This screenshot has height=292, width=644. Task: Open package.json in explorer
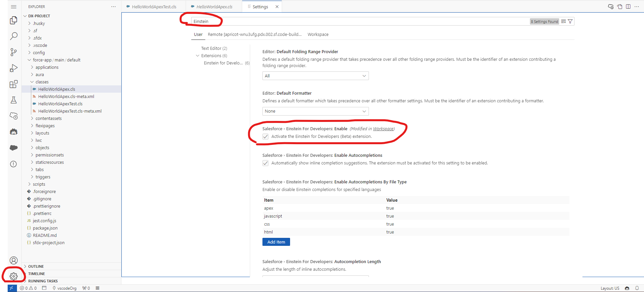click(x=45, y=228)
